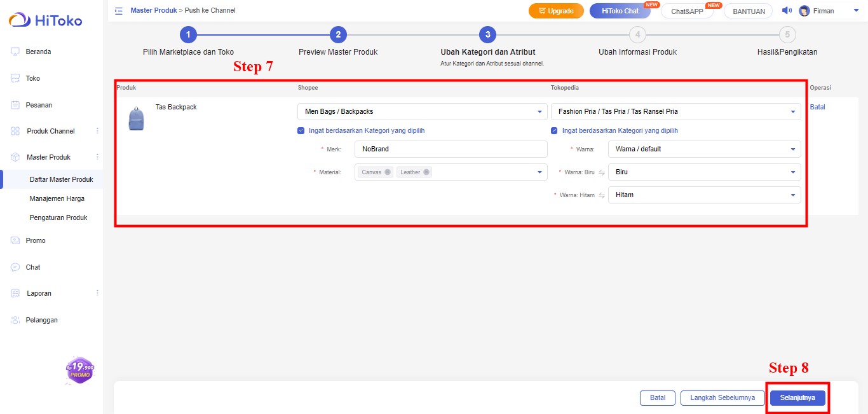868x414 pixels.
Task: Click the Produk Channel grid icon
Action: point(15,131)
